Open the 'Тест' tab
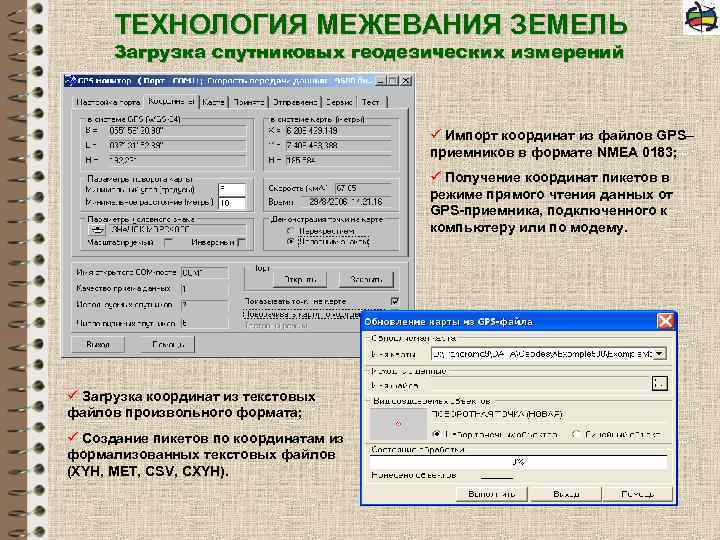The width and height of the screenshot is (720, 540). 371,102
